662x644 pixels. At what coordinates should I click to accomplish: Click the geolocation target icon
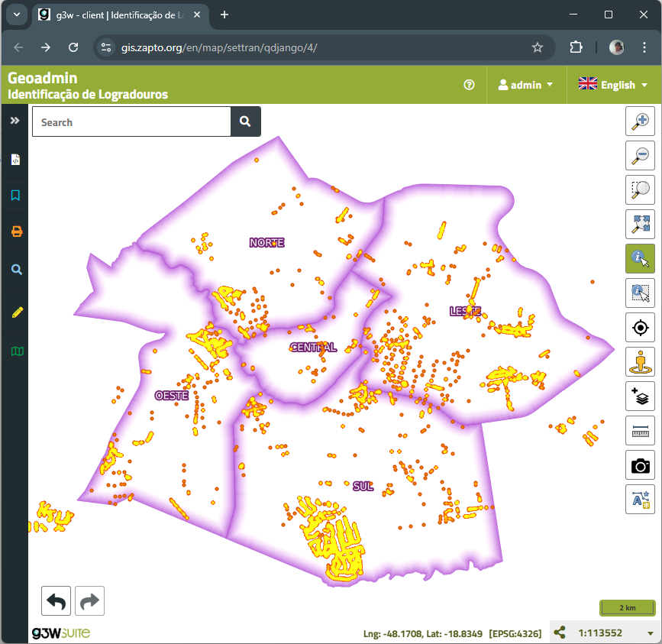pos(640,328)
